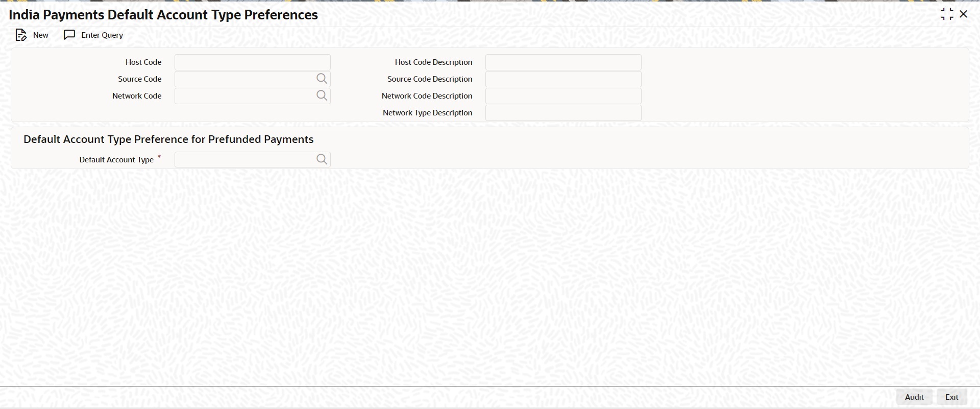Viewport: 980px width, 409px height.
Task: Click the Enter Query speech-bubble icon
Action: [69, 35]
